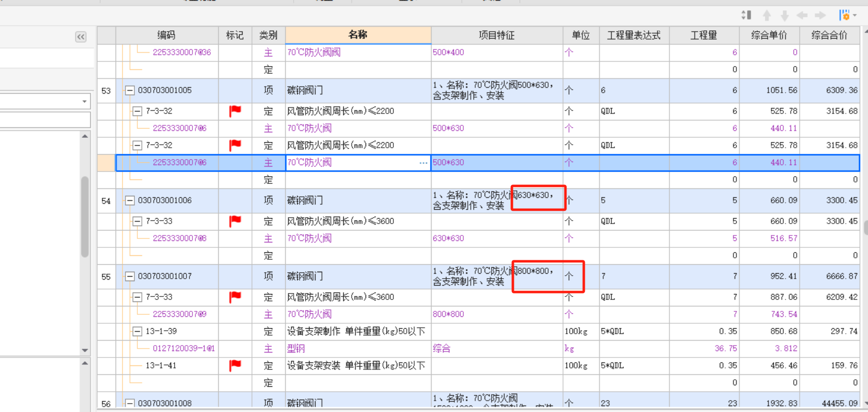Viewport: 868px width, 412px height.
Task: Click the 800*800 feature cell in the purple row
Action: (x=497, y=314)
